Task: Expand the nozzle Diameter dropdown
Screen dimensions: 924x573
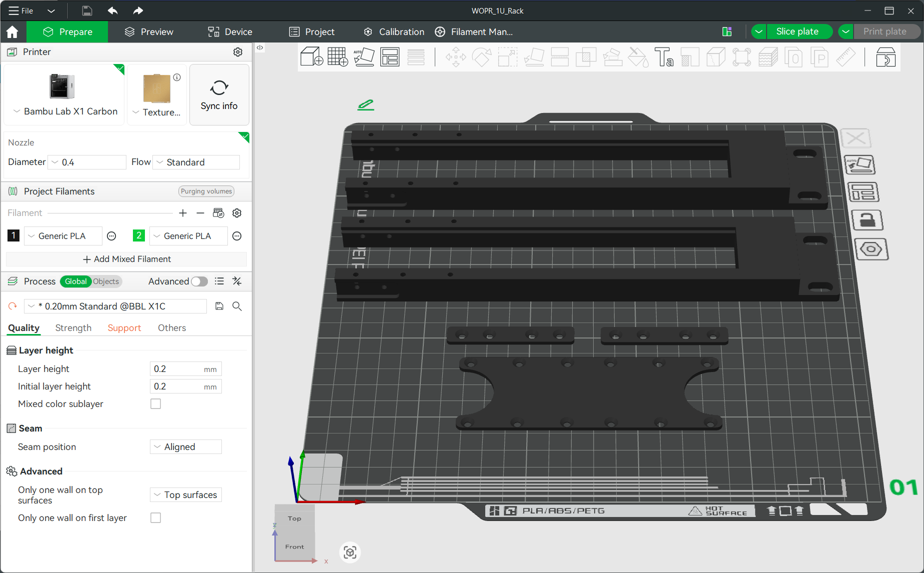Action: [x=87, y=162]
